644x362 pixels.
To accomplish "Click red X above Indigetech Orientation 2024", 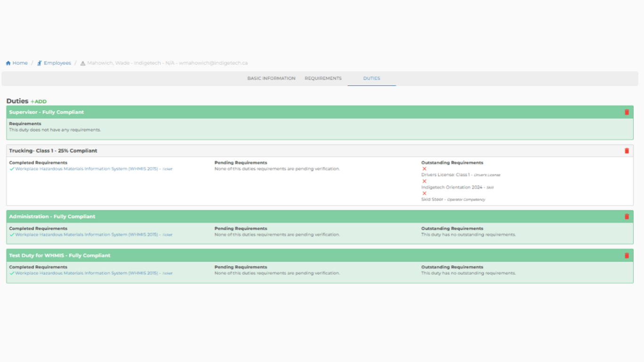I will coord(424,181).
